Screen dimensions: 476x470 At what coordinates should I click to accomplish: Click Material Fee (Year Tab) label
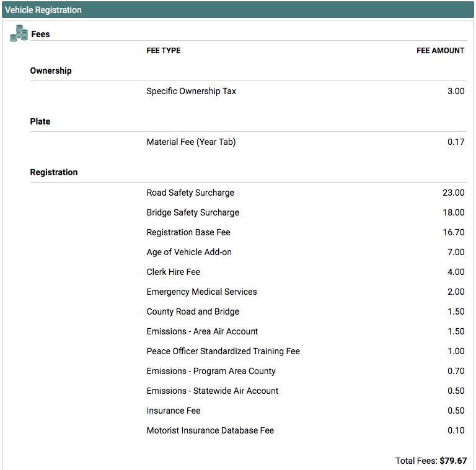pos(192,142)
